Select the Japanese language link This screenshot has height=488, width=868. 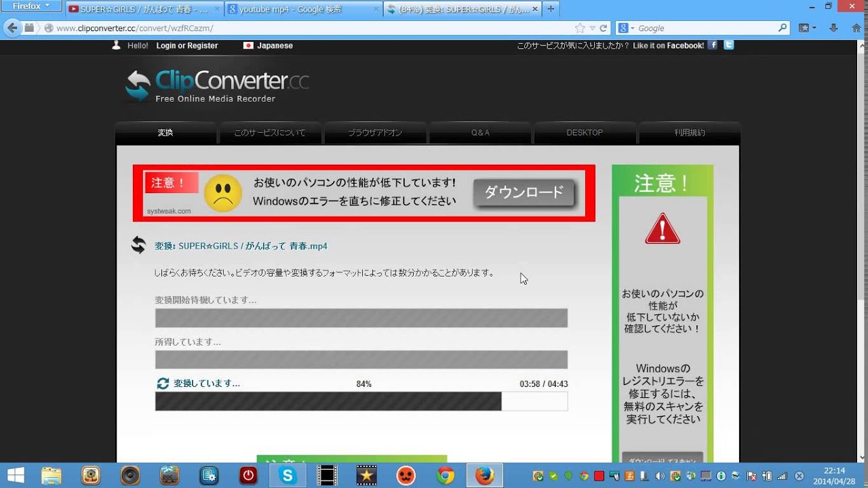point(275,46)
